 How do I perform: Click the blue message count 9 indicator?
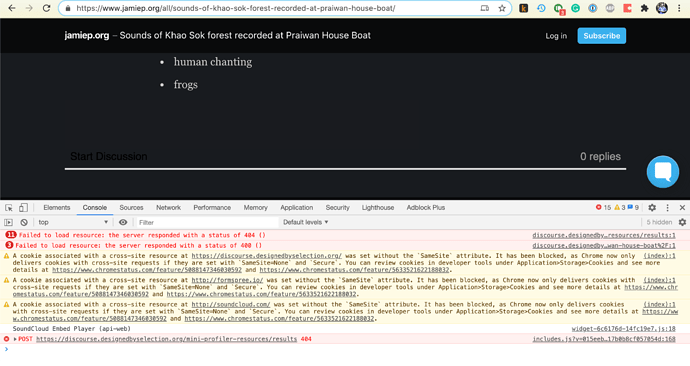tap(633, 208)
